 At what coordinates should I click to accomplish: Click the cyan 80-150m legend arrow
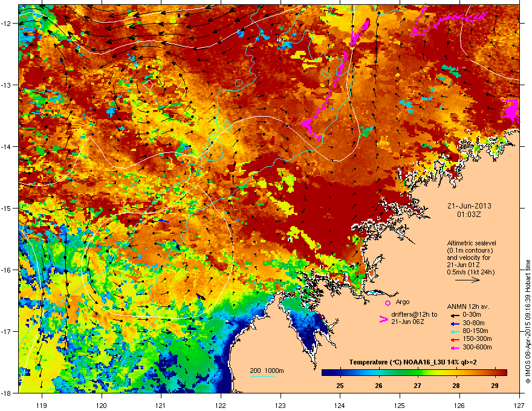455,331
